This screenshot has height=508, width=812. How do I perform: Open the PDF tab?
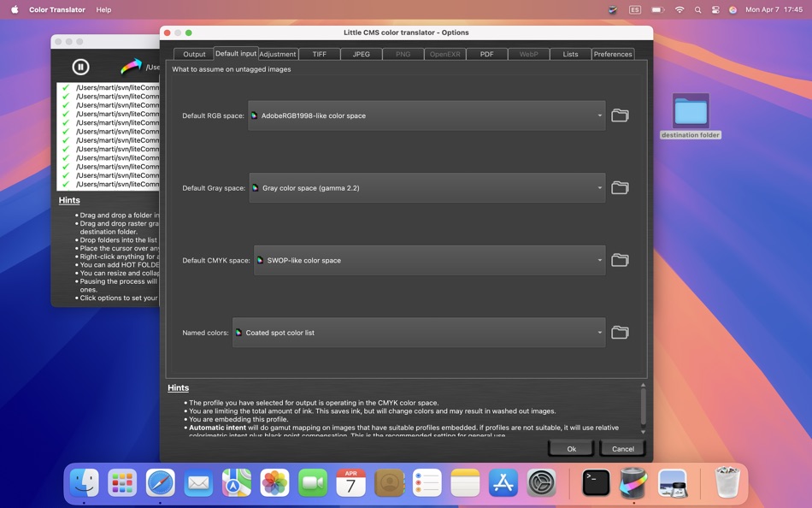[x=487, y=54]
